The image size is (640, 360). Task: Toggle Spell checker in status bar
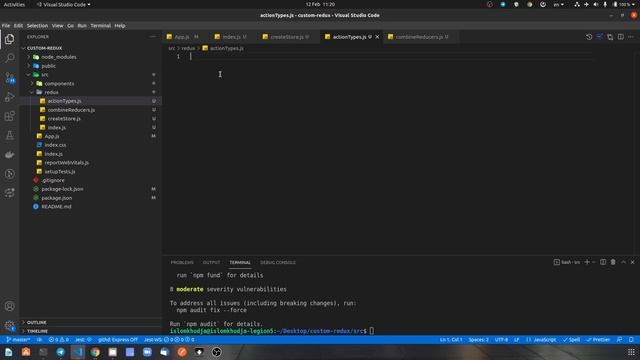(x=571, y=340)
